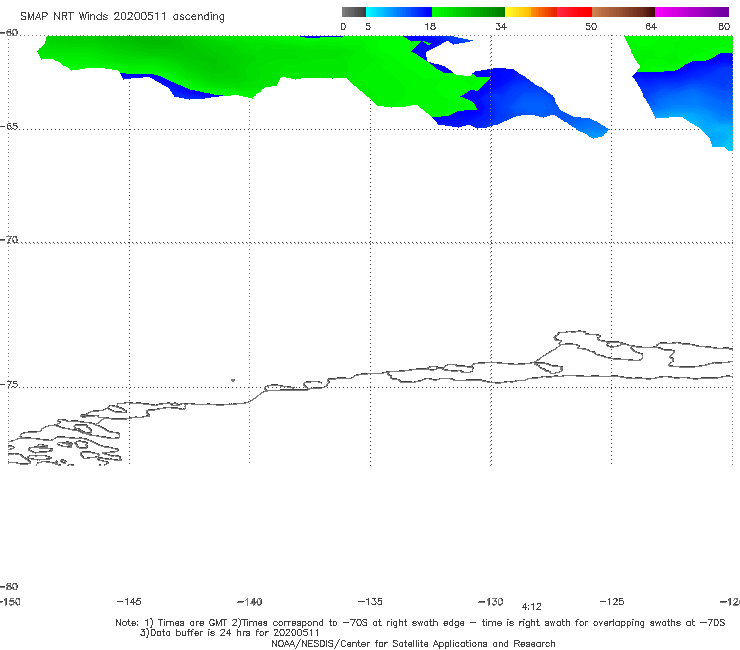Click the note "3)Data buffer is 24 hrs for 20200511"
Viewport: 740px width, 650px height.
tap(230, 633)
